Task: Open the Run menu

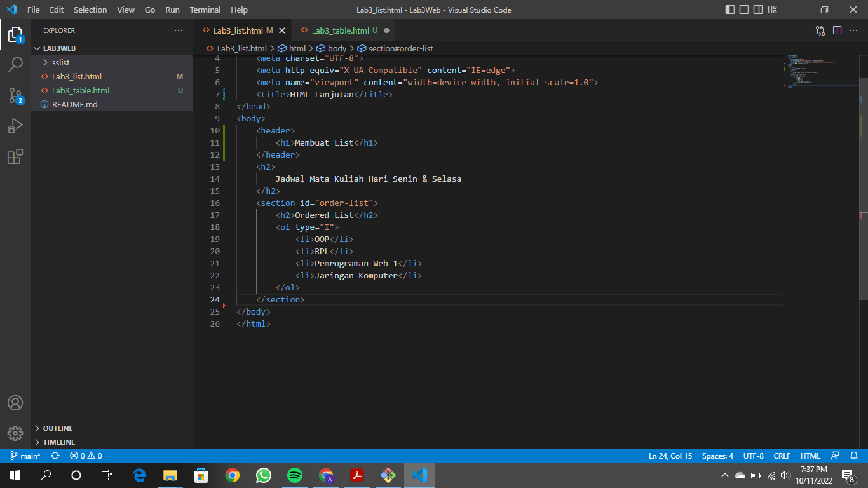Action: pos(172,10)
